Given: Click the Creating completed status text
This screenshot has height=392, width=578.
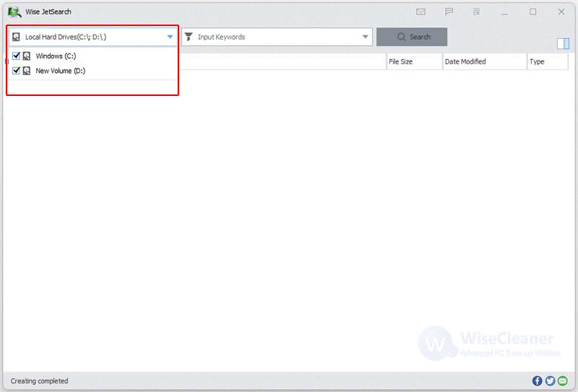Looking at the screenshot, I should tap(40, 381).
